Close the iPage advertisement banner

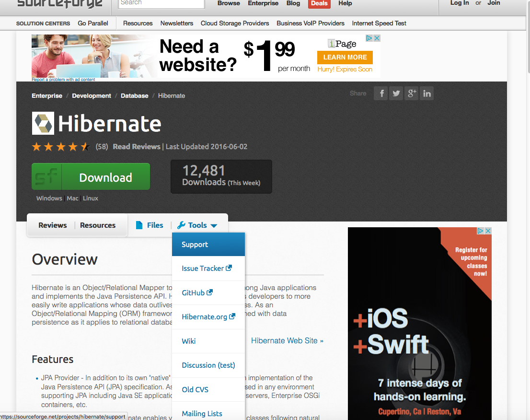pyautogui.click(x=377, y=38)
